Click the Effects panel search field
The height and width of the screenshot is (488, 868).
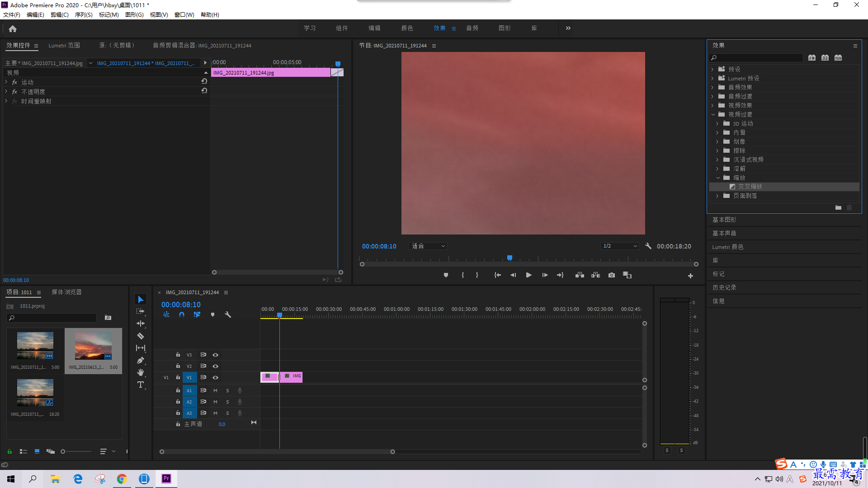click(756, 58)
